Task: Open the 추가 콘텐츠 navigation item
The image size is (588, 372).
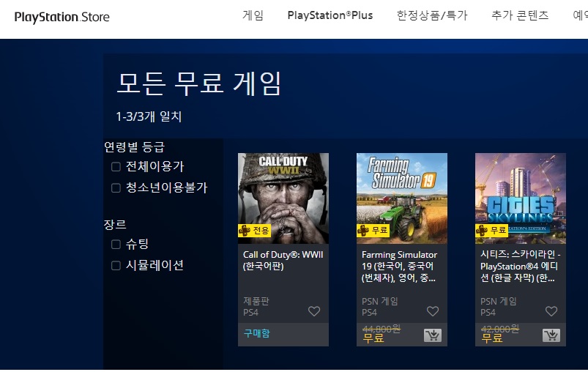Action: click(x=520, y=15)
